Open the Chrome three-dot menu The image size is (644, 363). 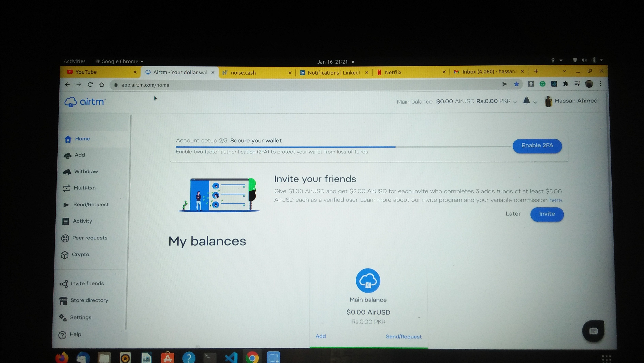pyautogui.click(x=601, y=84)
